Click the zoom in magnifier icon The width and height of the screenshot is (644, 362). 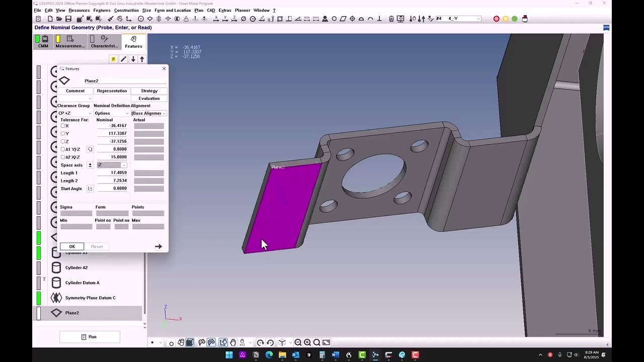[x=307, y=342]
